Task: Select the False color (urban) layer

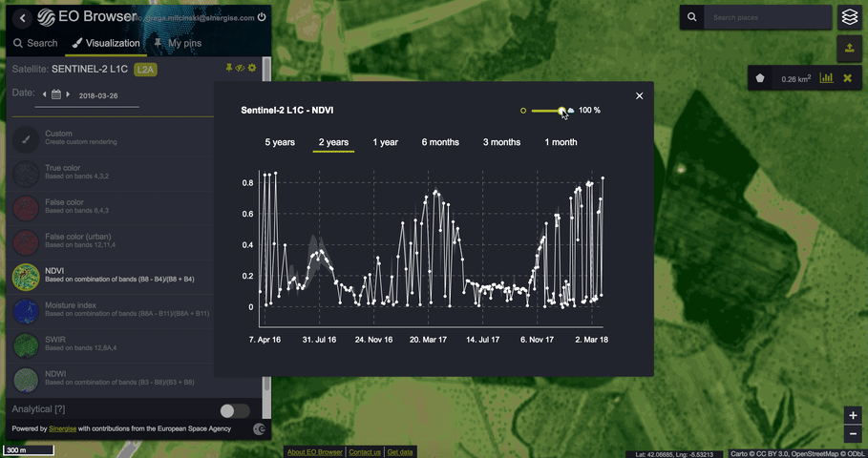Action: click(x=111, y=240)
